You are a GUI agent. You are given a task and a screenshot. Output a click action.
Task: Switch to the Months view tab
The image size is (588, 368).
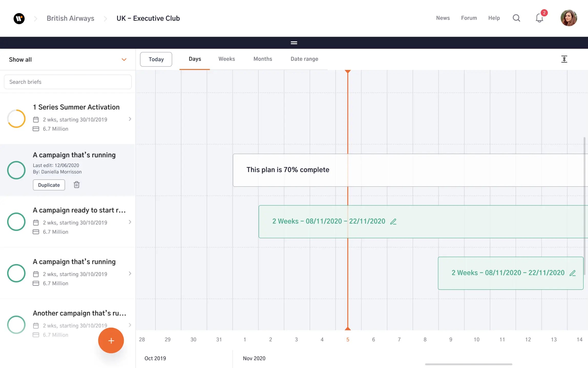(263, 59)
